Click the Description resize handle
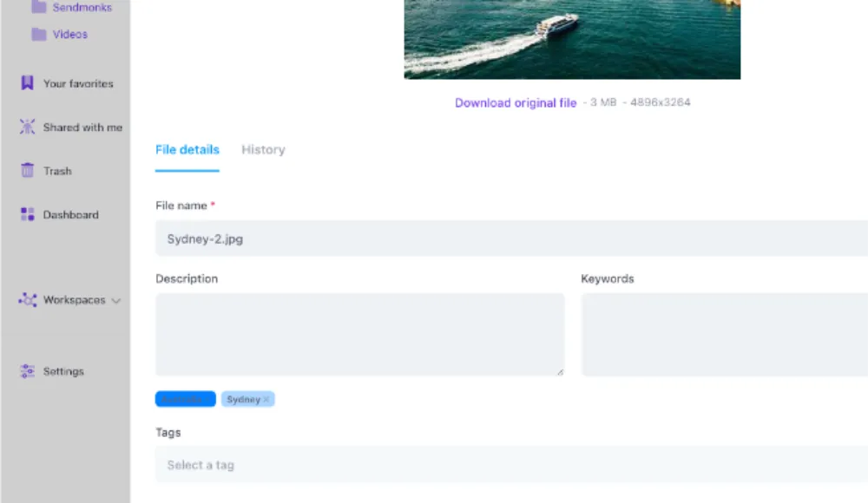The width and height of the screenshot is (868, 503). click(x=560, y=372)
